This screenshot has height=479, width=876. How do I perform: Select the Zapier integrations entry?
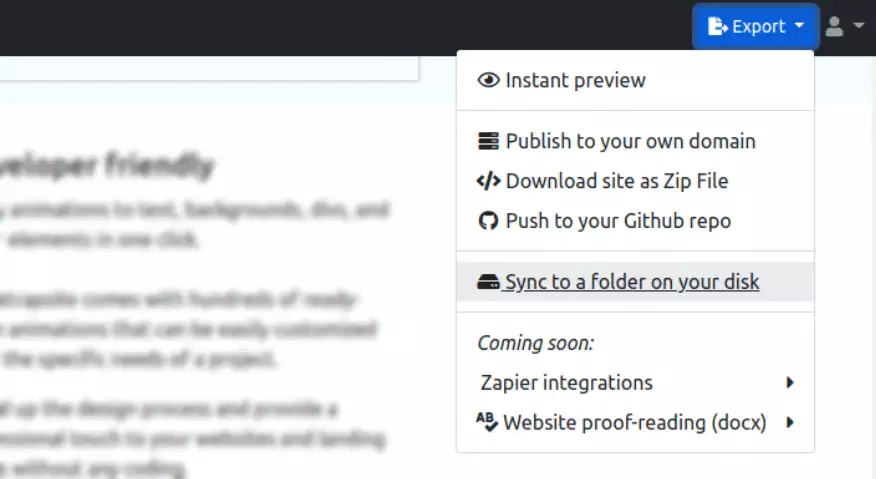(x=566, y=383)
